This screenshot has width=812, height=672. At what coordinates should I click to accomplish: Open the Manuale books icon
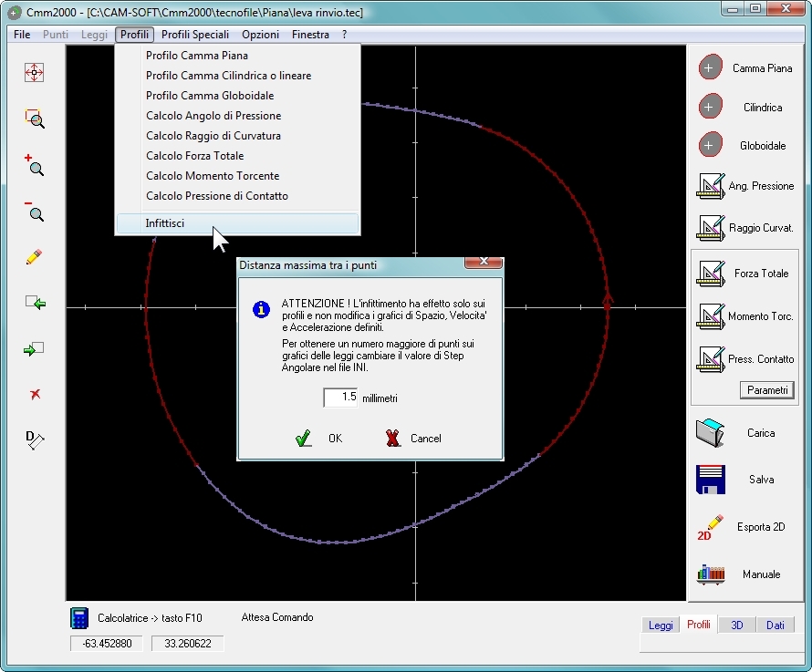711,574
